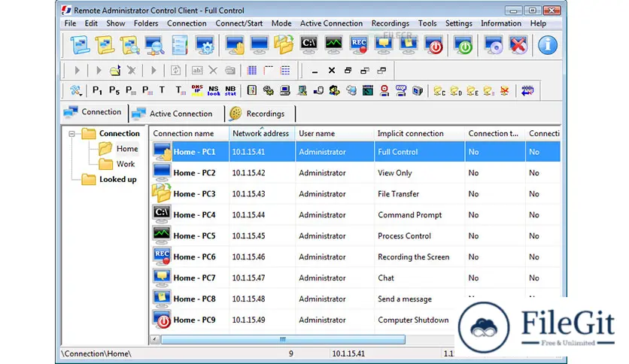
Task: Open the blue Information icon
Action: [548, 45]
